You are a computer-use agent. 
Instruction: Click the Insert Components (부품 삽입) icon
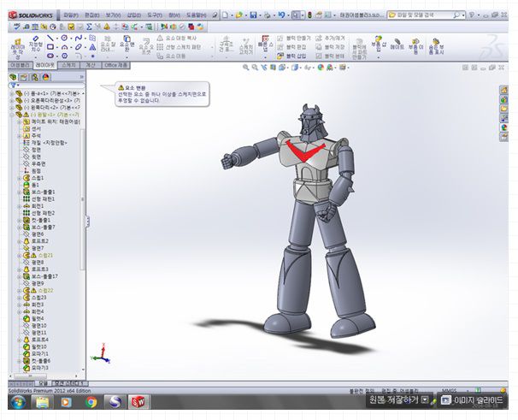(x=379, y=43)
